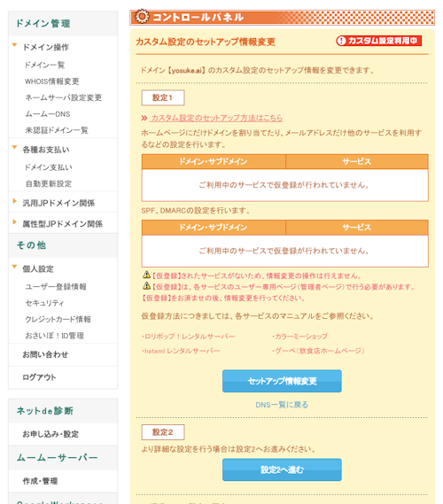Screen dimensions: 443x504
Task: Click the カスタム設定利用中 red badge
Action: click(x=378, y=41)
